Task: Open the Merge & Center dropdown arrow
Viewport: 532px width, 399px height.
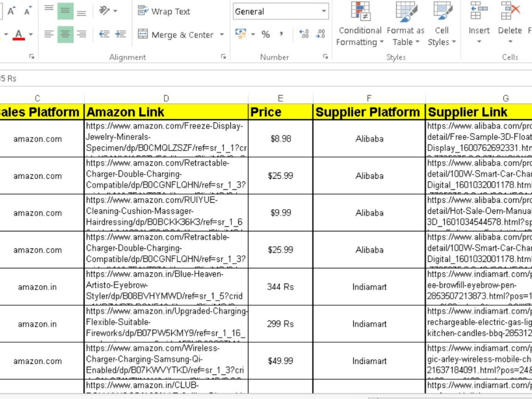Action: 222,35
